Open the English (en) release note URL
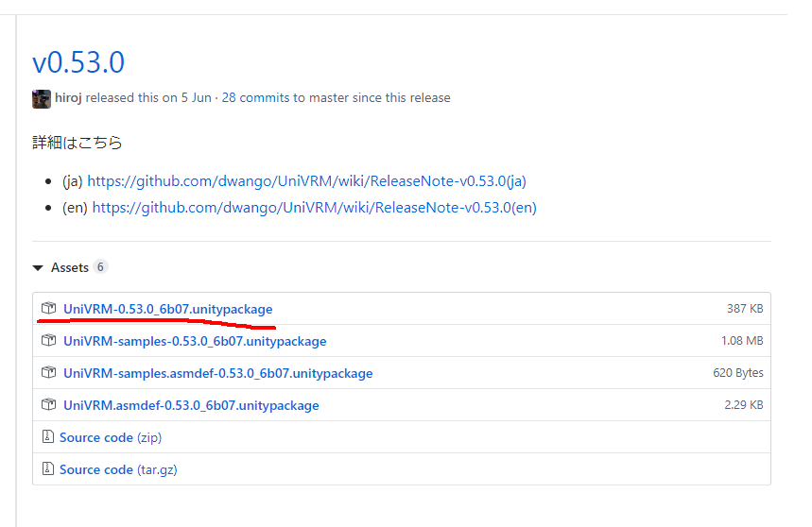The height and width of the screenshot is (527, 812). [x=315, y=208]
